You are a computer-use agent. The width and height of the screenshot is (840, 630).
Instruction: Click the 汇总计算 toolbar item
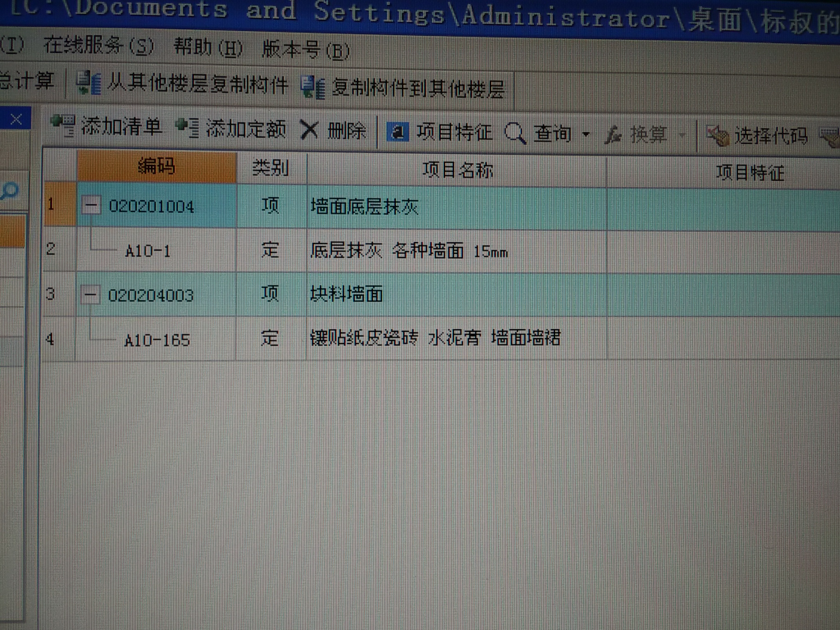tap(27, 80)
